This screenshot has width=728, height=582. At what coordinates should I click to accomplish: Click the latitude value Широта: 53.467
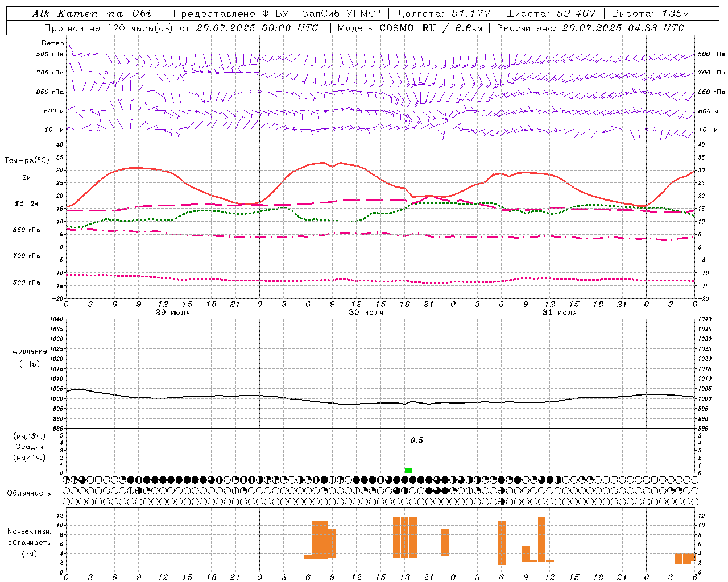[x=551, y=14]
